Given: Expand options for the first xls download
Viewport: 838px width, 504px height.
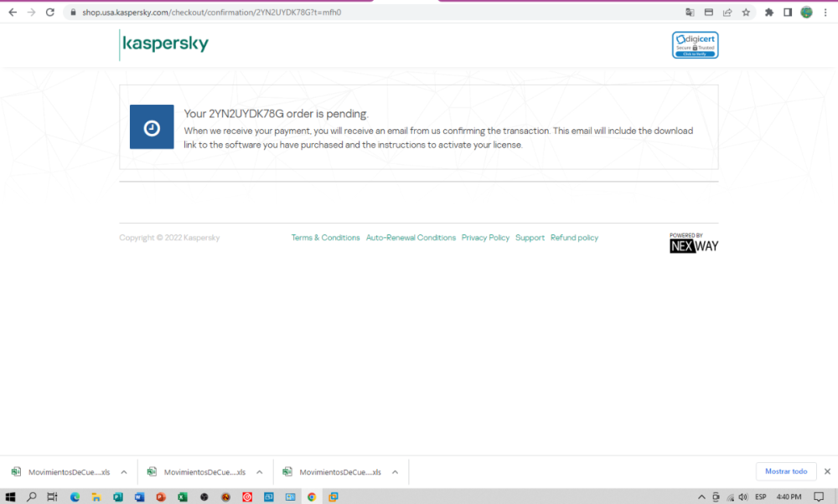Looking at the screenshot, I should point(124,472).
